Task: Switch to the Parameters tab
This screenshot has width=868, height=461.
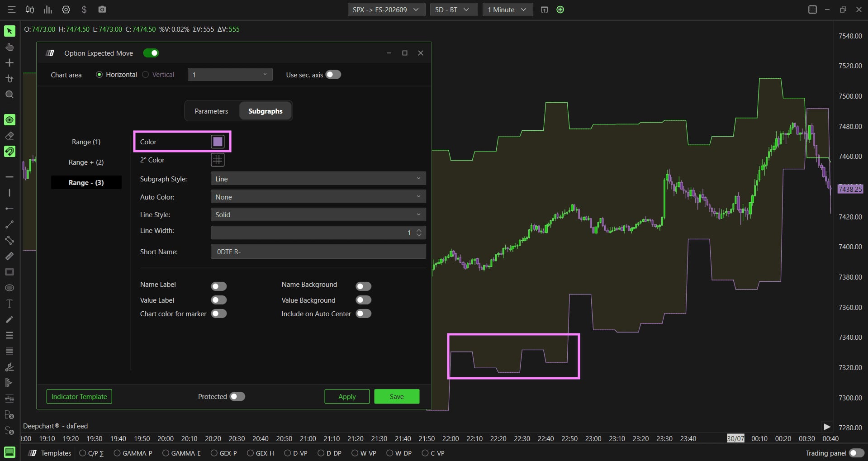Action: click(x=211, y=111)
